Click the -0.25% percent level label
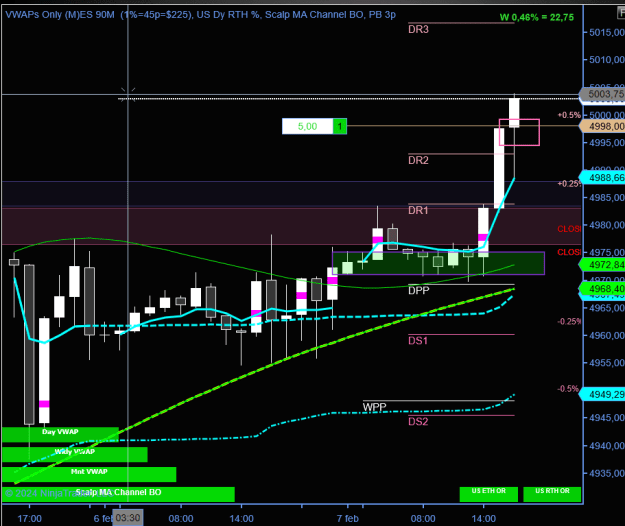The width and height of the screenshot is (625, 526). [569, 321]
